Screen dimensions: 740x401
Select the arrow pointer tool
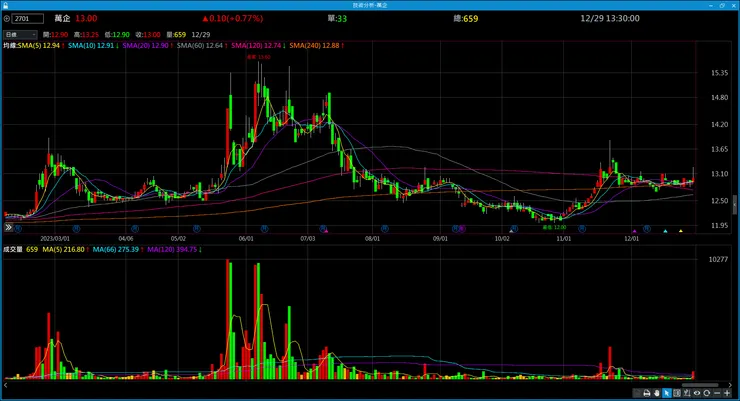[x=666, y=393]
